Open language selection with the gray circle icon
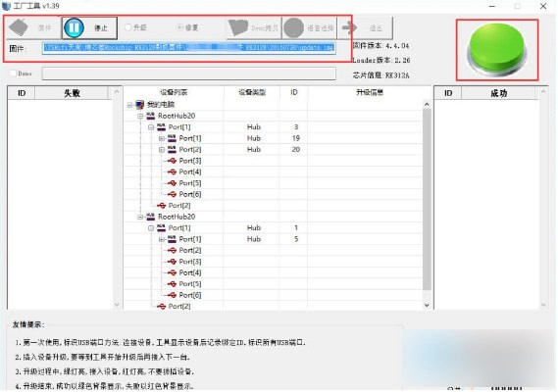 click(x=293, y=27)
